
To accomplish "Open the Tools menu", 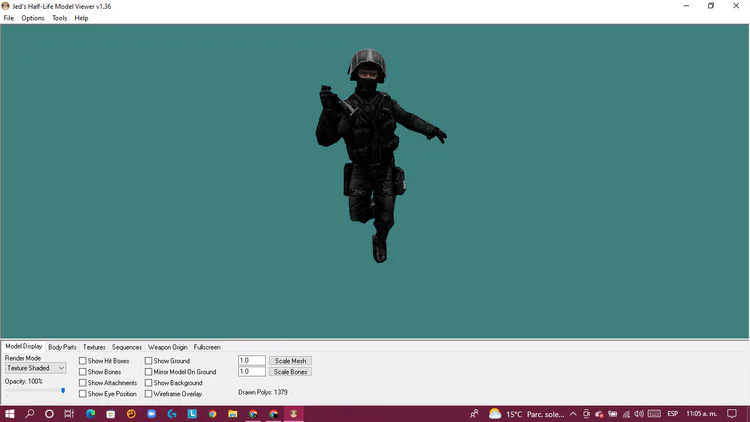I will 59,18.
